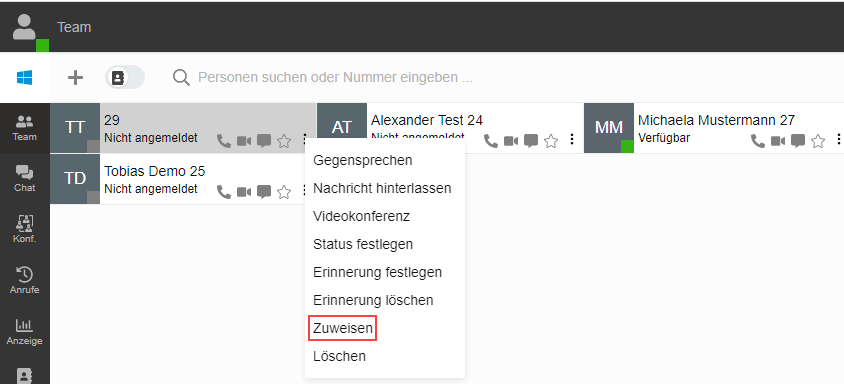Click Videokonferenz in the context menu
Screen dimensions: 844x384
(362, 216)
